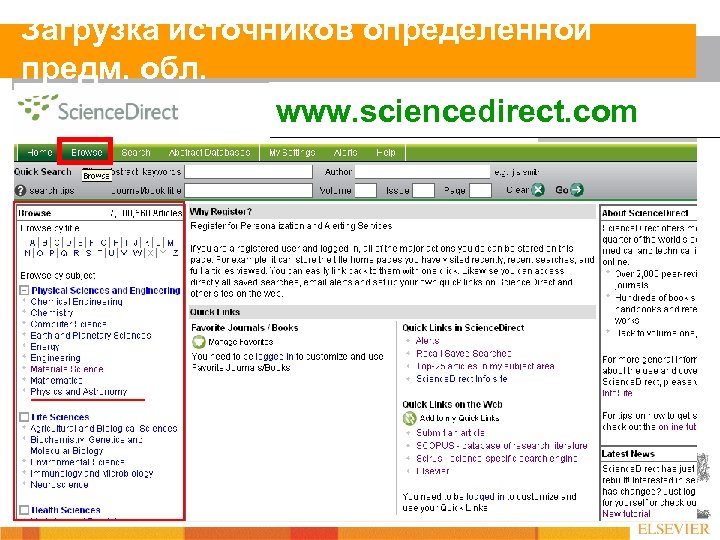
Task: Open Top-25 articles in my subject area
Action: 485,366
